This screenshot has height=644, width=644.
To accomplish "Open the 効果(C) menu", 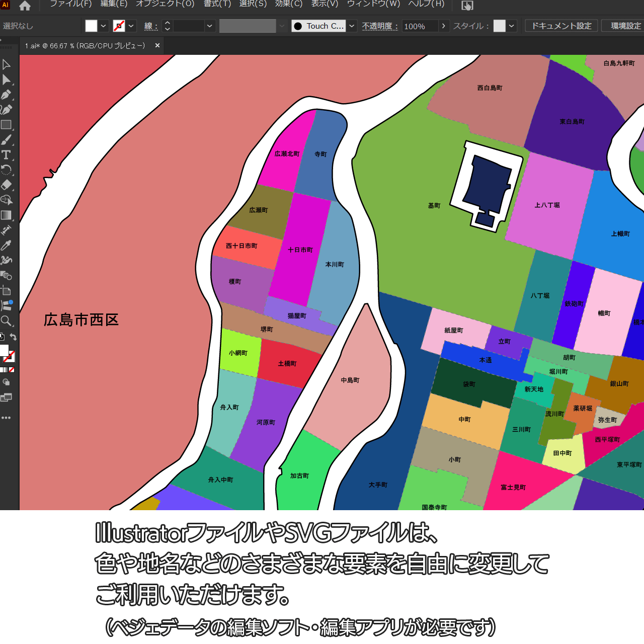I will pyautogui.click(x=288, y=4).
